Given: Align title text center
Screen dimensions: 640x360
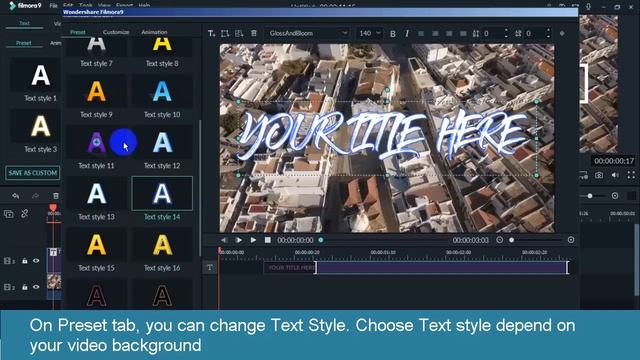Looking at the screenshot, I should click(x=435, y=33).
